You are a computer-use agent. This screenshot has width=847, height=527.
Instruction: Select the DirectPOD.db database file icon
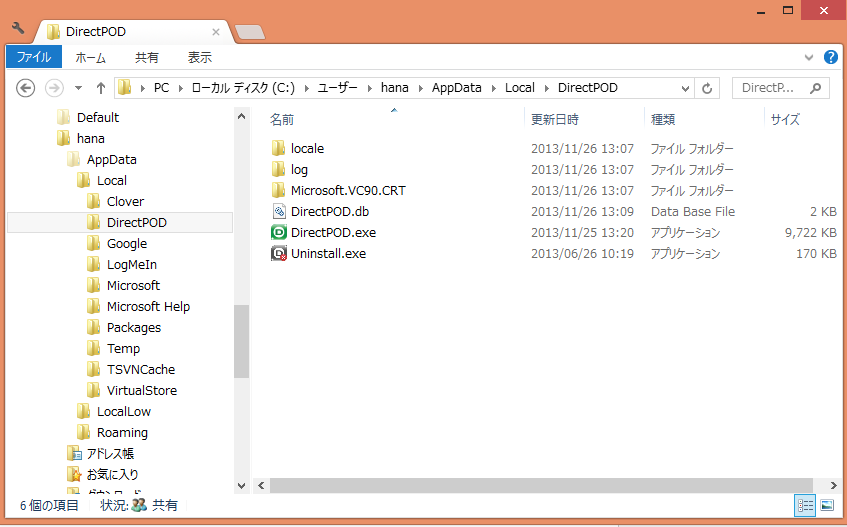point(279,212)
